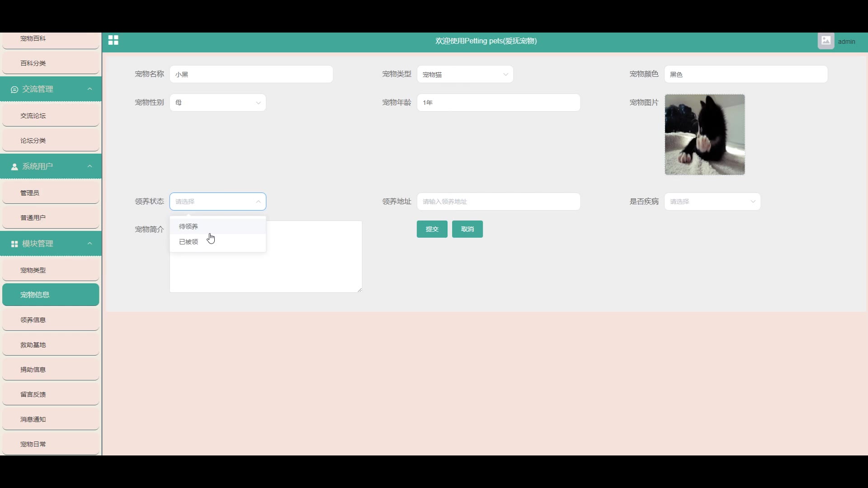Viewport: 868px width, 488px height.
Task: Click the 宠物颜色 input field
Action: [x=745, y=75]
